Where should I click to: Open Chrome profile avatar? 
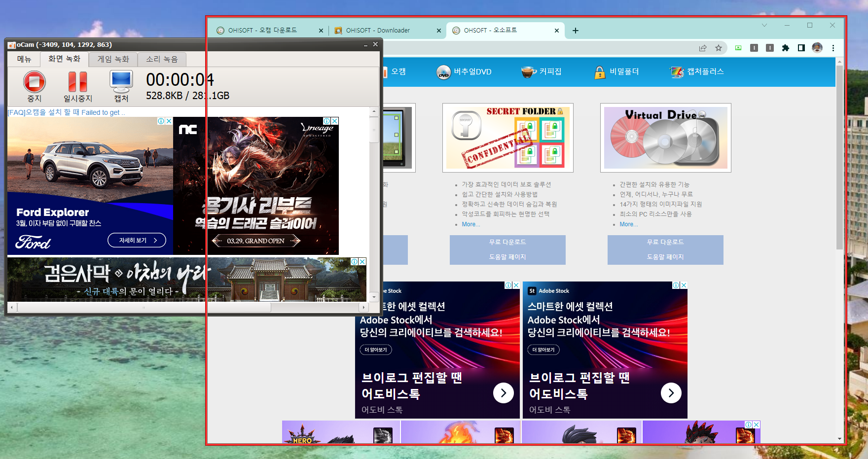pyautogui.click(x=817, y=48)
